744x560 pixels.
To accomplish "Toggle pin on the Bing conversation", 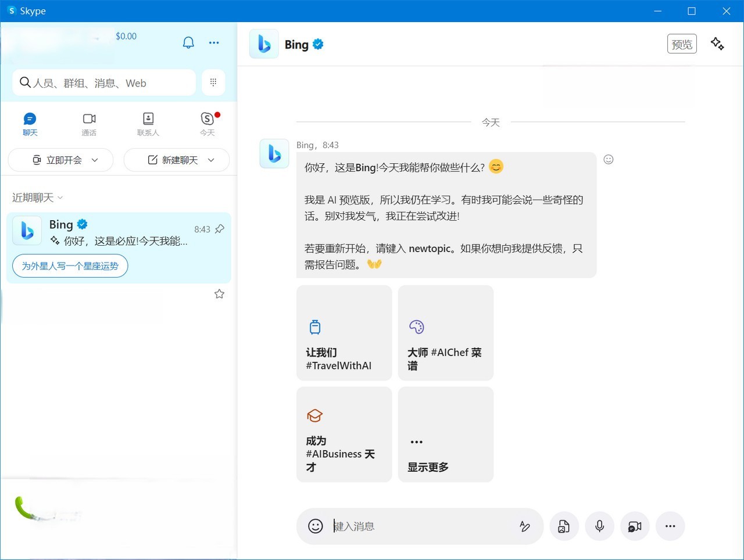I will (x=220, y=229).
